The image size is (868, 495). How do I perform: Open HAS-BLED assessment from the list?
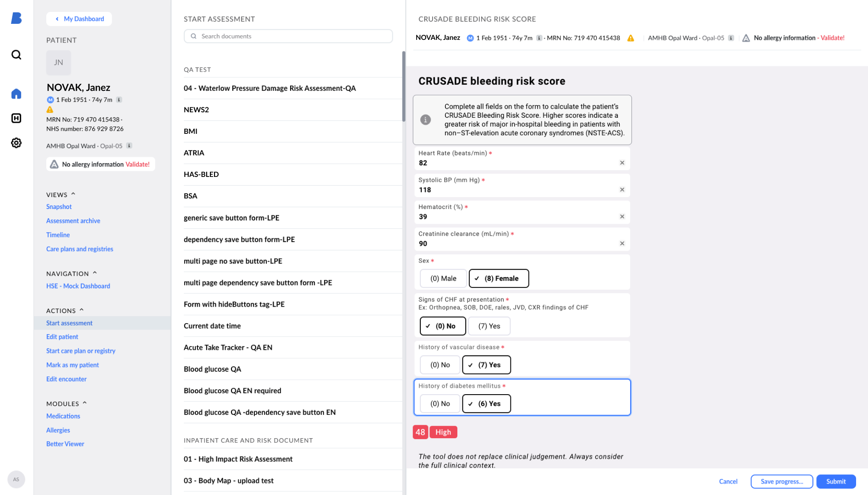(201, 174)
